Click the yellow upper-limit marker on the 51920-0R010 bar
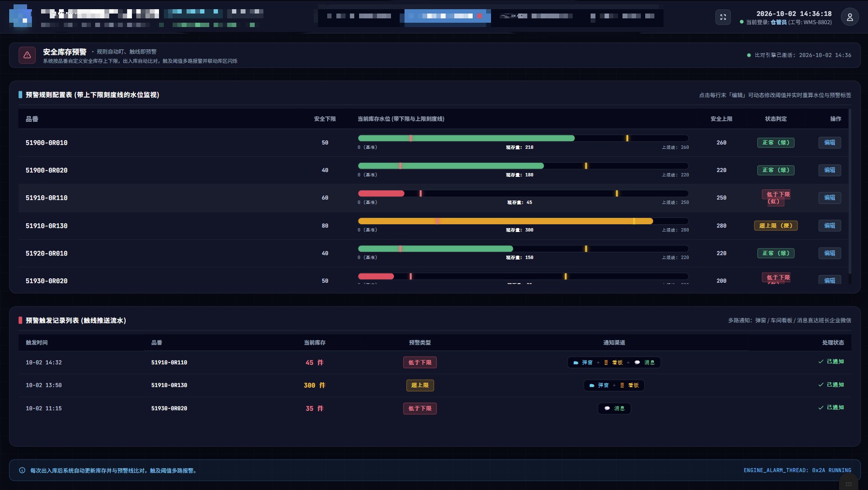 pyautogui.click(x=586, y=248)
